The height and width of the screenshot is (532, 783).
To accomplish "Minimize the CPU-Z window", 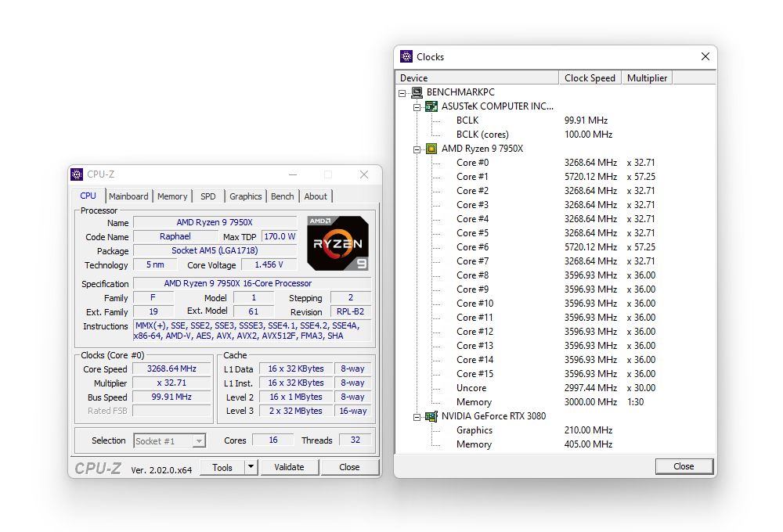I will coord(293,174).
